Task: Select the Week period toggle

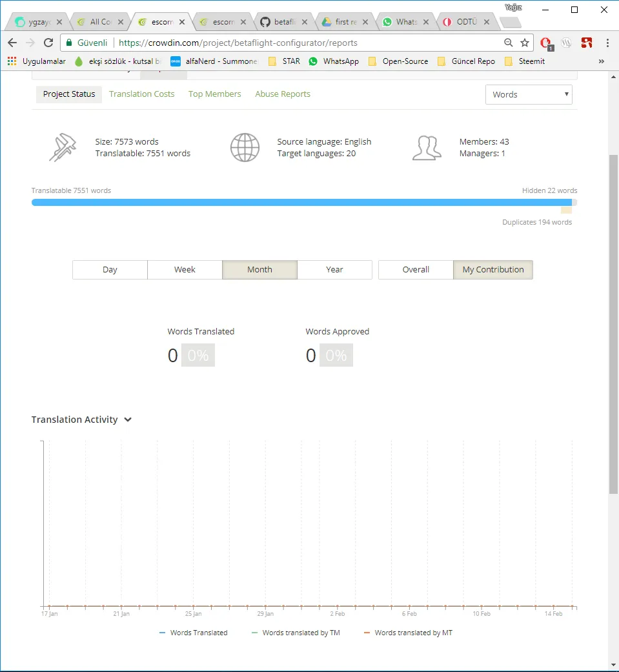Action: 185,270
